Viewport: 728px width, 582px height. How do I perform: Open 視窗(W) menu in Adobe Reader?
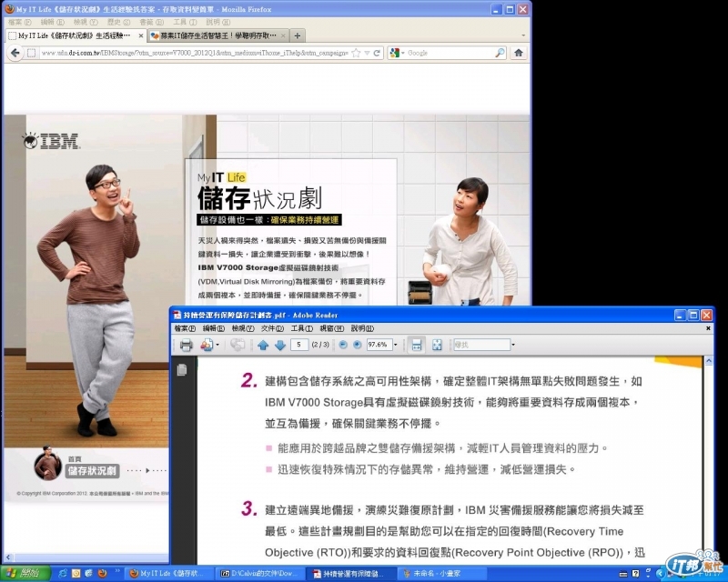point(331,328)
